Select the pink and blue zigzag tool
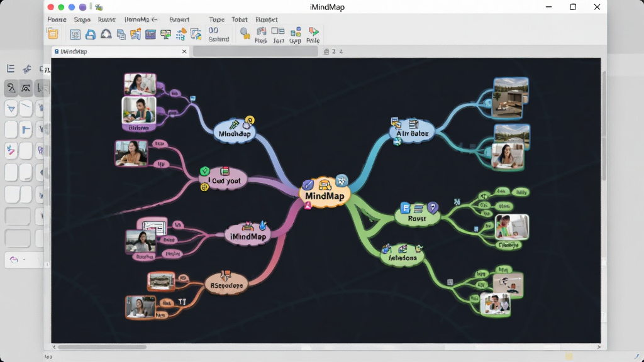The width and height of the screenshot is (644, 362). (11, 150)
